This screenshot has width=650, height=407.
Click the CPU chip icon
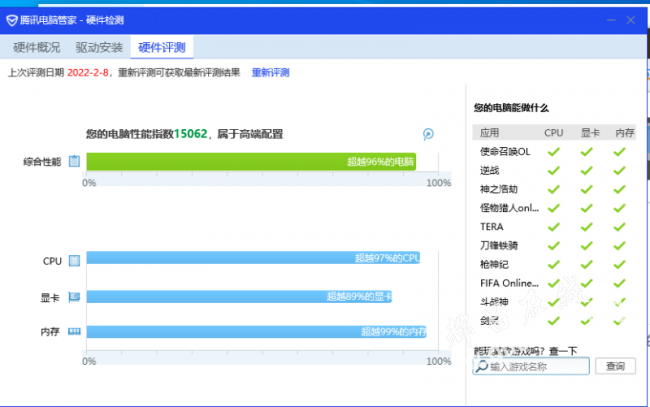coord(74,261)
